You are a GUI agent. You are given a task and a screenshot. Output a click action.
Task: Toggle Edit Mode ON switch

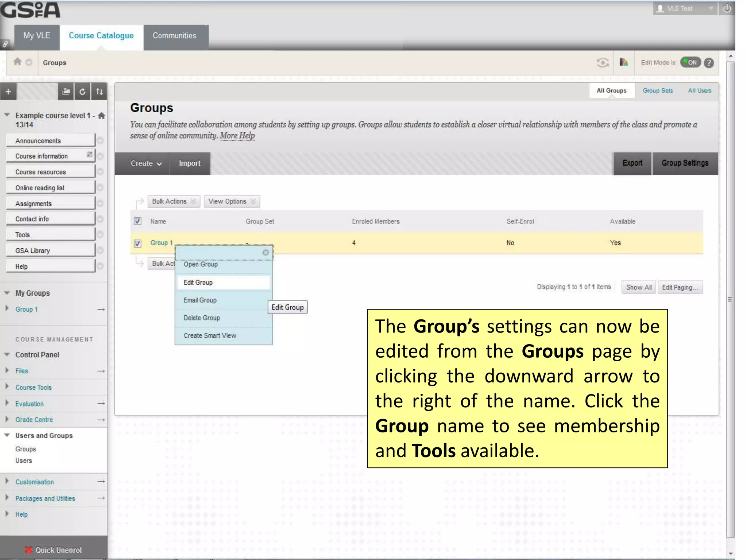(690, 62)
